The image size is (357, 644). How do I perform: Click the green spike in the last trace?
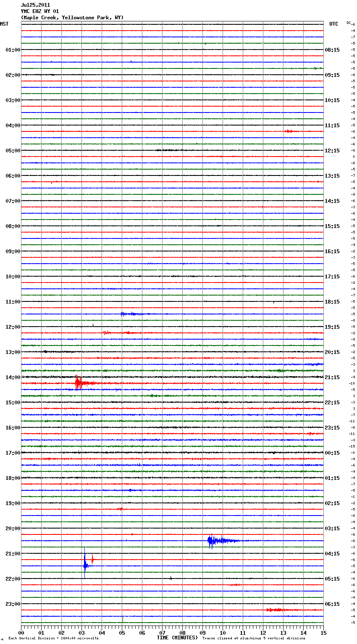click(122, 620)
